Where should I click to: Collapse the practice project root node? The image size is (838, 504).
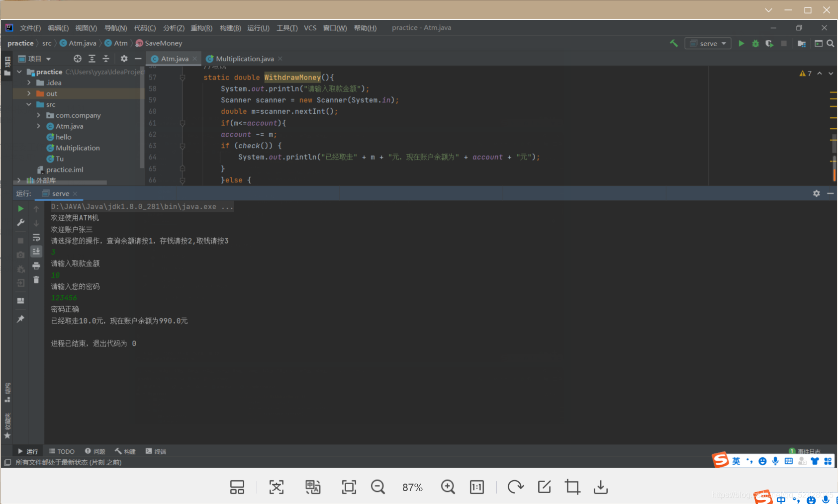click(x=19, y=72)
